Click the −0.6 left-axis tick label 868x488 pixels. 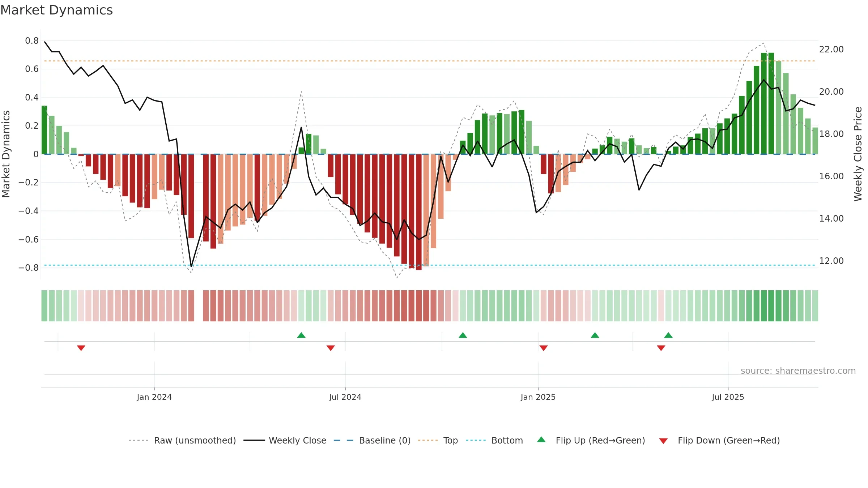[29, 239]
